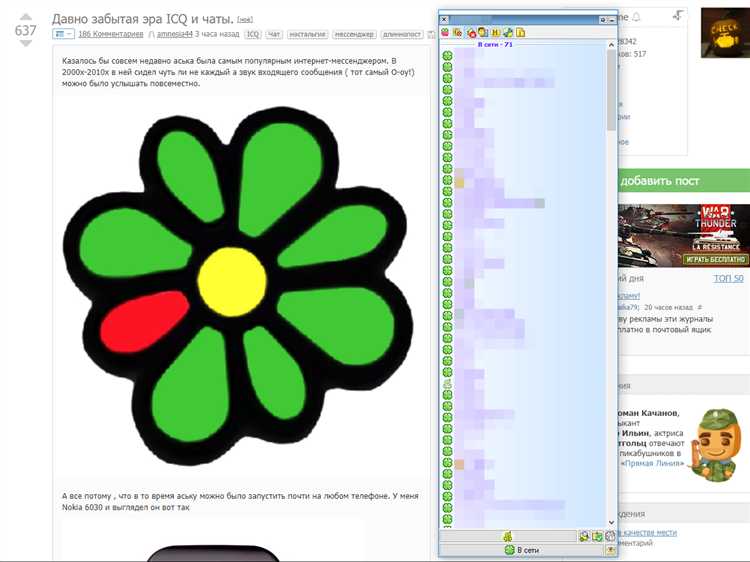
Task: Click the green 'добавить пост' button
Action: pos(684,181)
